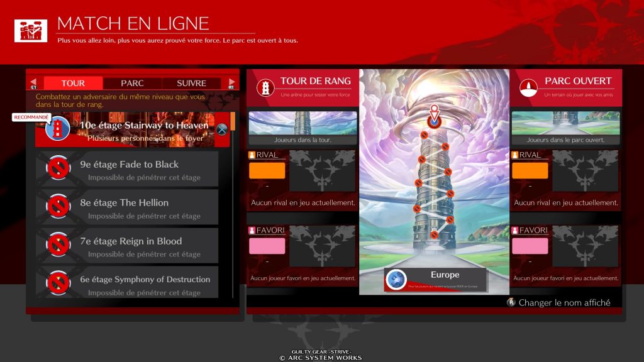The image size is (644, 362).
Task: Select 8e étage The Hellion
Action: [x=127, y=207]
